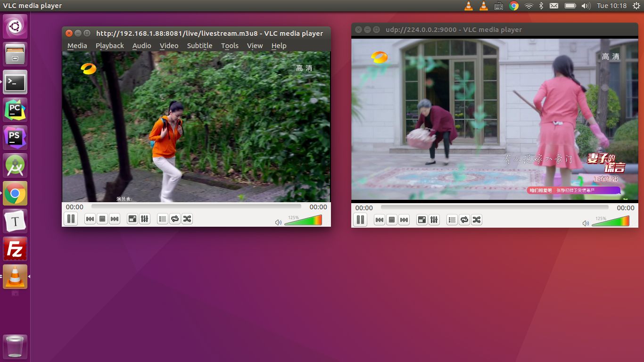Open the clock showing Tue 10:18
The height and width of the screenshot is (362, 644).
tap(611, 6)
